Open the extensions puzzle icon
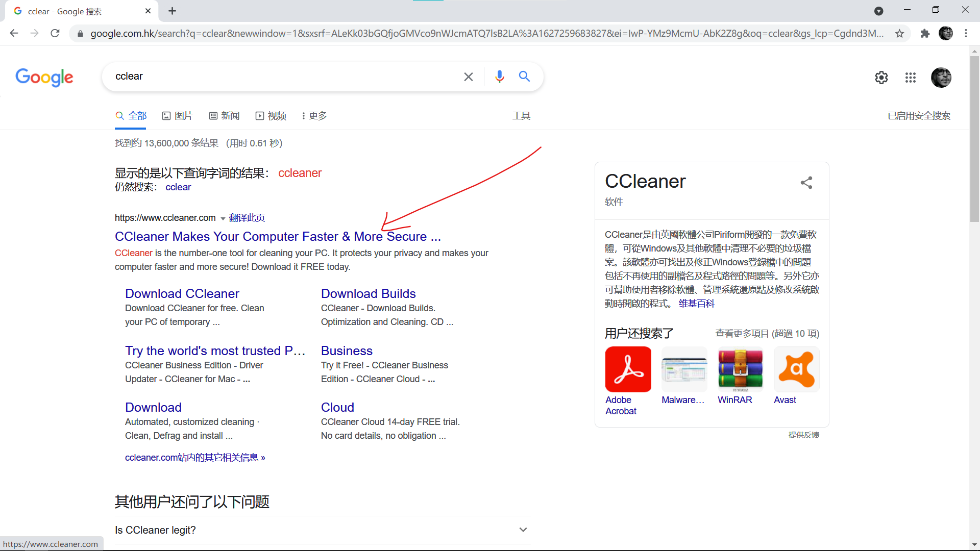 click(925, 34)
